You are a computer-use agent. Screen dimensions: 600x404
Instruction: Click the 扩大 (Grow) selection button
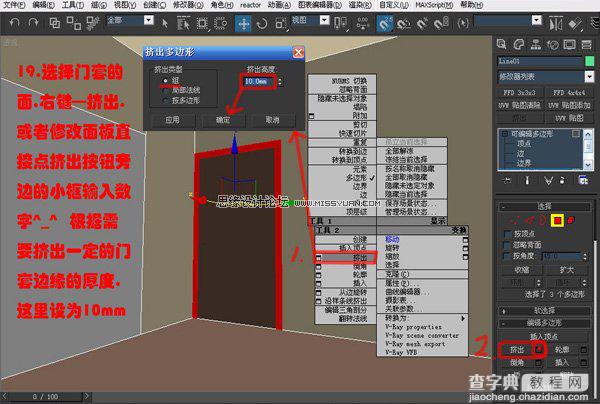(566, 270)
